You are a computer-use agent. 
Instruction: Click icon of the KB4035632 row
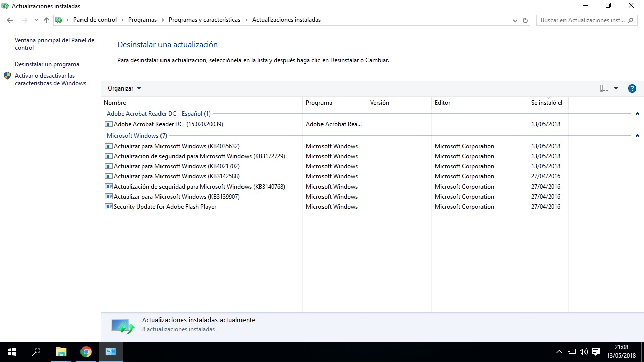coord(108,146)
